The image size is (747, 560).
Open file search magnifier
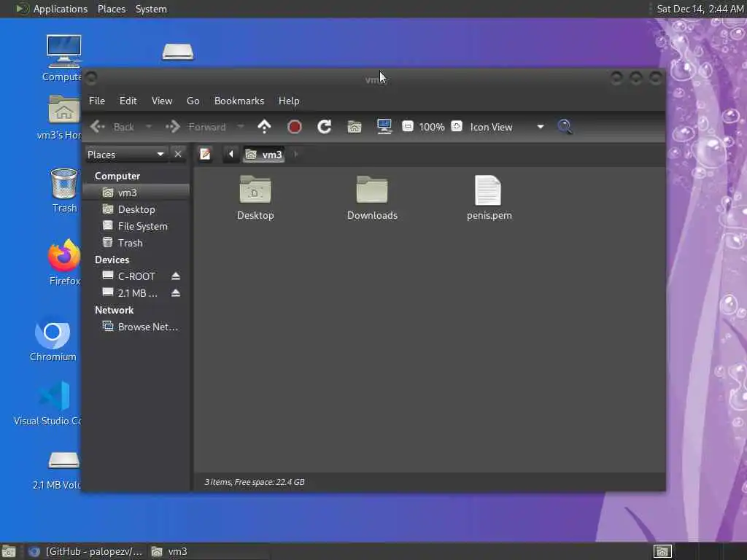tap(565, 127)
